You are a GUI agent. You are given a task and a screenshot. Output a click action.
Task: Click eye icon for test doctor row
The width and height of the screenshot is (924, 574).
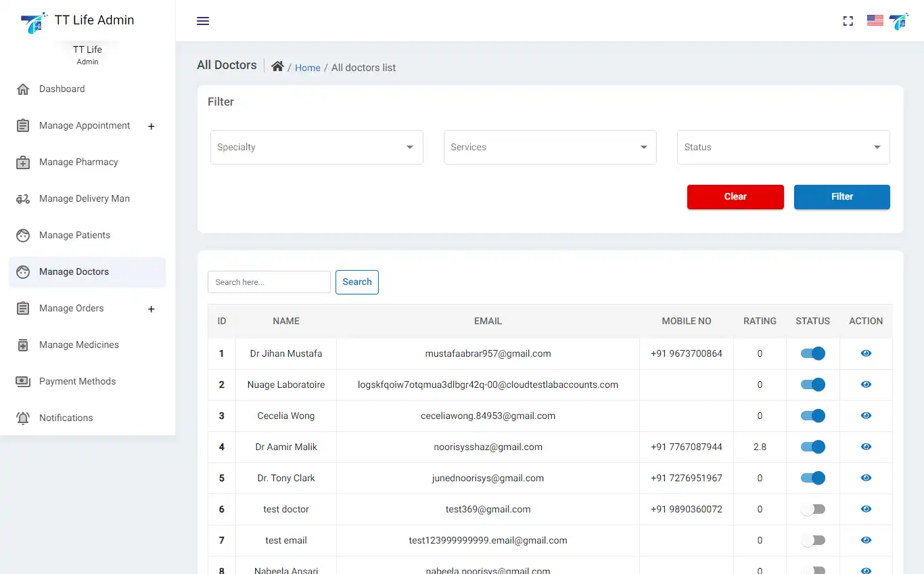tap(866, 509)
